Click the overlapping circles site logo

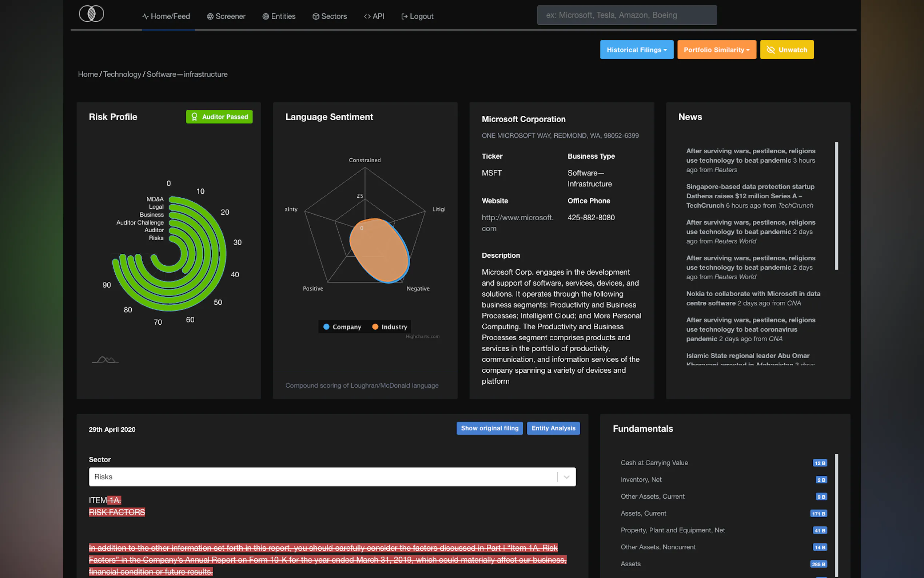point(91,14)
